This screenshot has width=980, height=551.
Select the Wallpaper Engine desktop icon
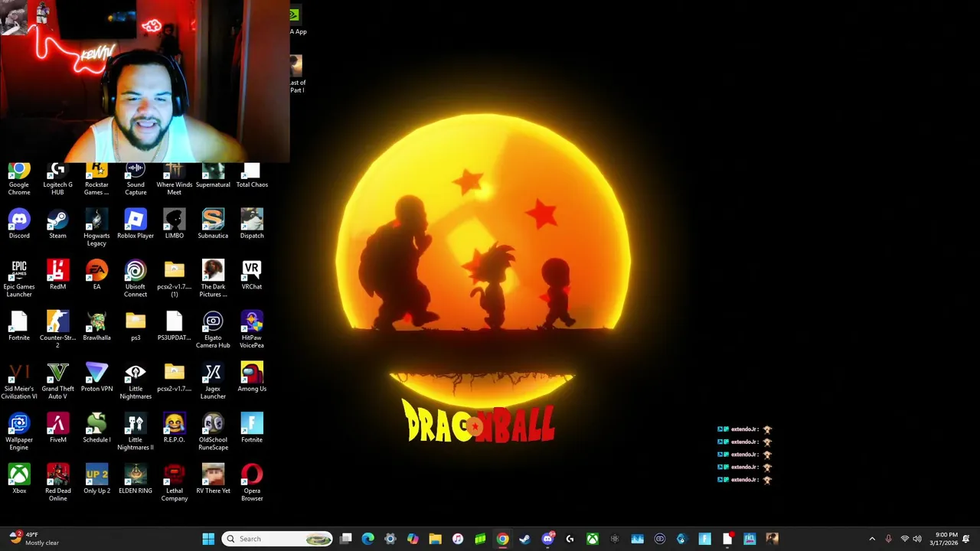pyautogui.click(x=19, y=432)
